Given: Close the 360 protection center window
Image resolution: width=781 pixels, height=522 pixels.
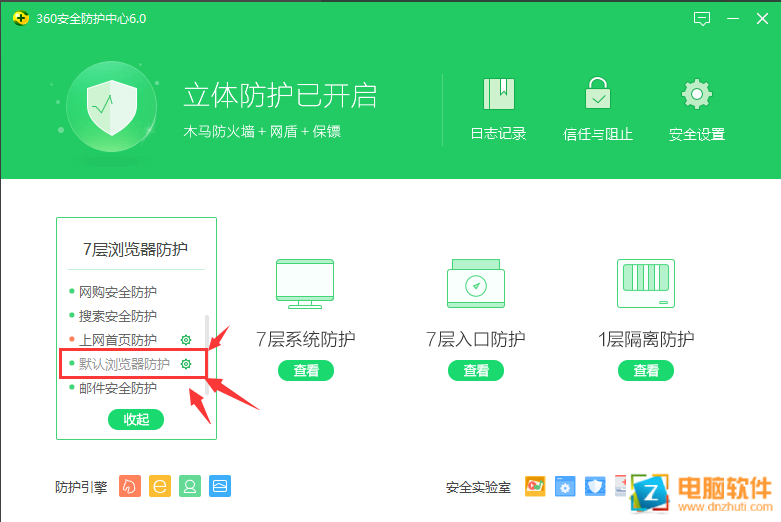Looking at the screenshot, I should click(762, 19).
